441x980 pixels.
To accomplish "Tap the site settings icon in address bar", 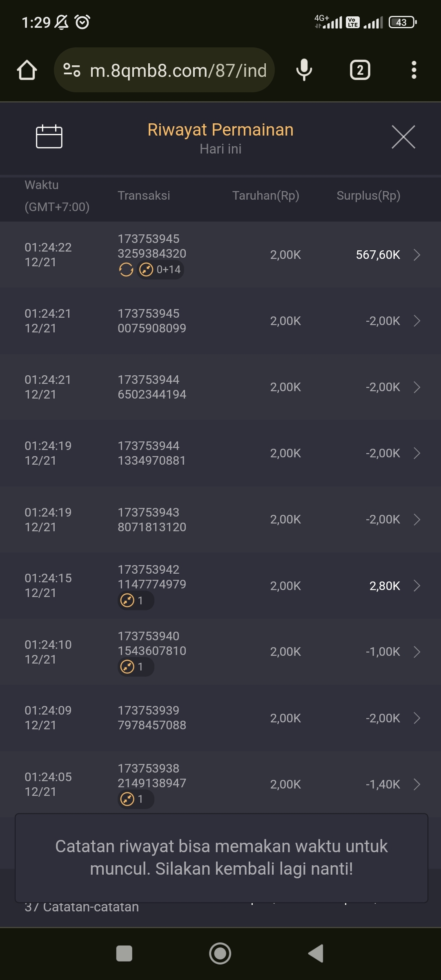I will coord(72,70).
